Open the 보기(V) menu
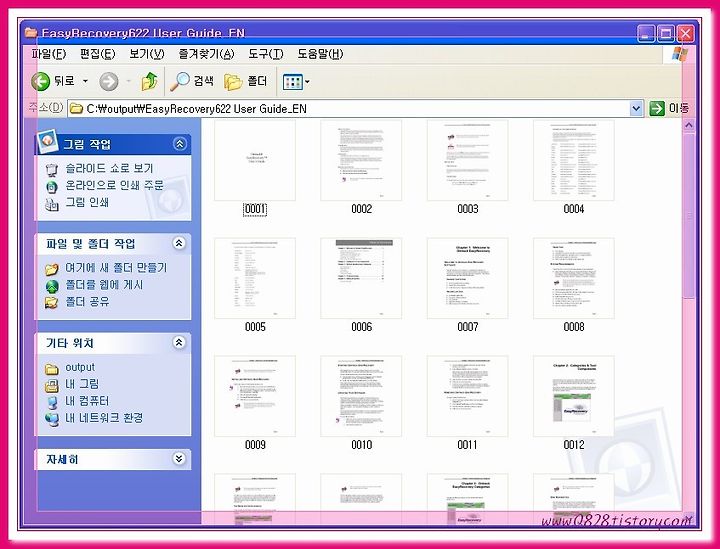 [x=146, y=54]
